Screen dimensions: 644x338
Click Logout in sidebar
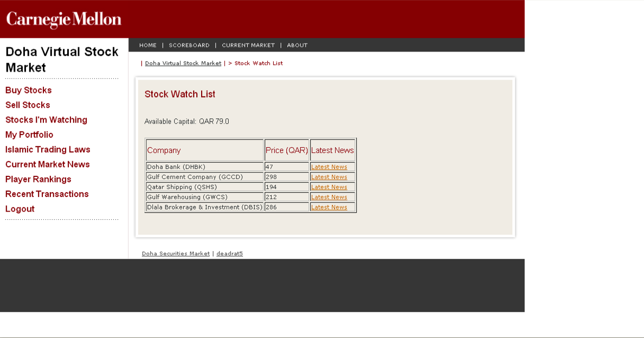[20, 209]
